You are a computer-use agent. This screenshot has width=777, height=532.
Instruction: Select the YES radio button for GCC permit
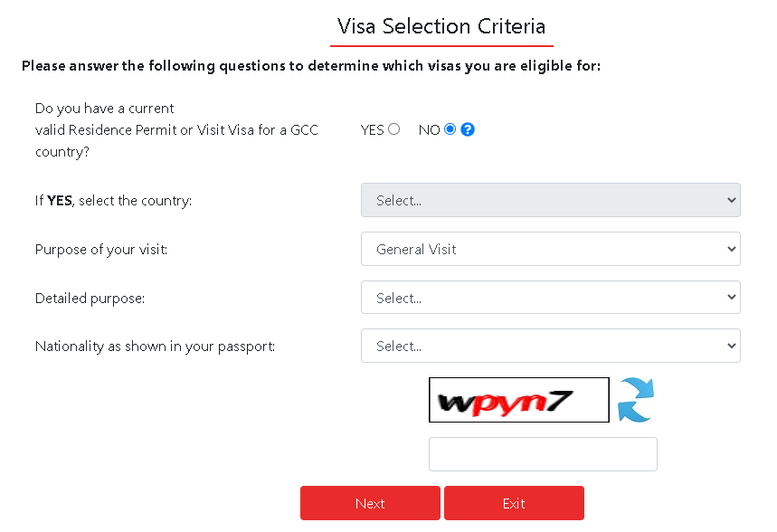[394, 129]
